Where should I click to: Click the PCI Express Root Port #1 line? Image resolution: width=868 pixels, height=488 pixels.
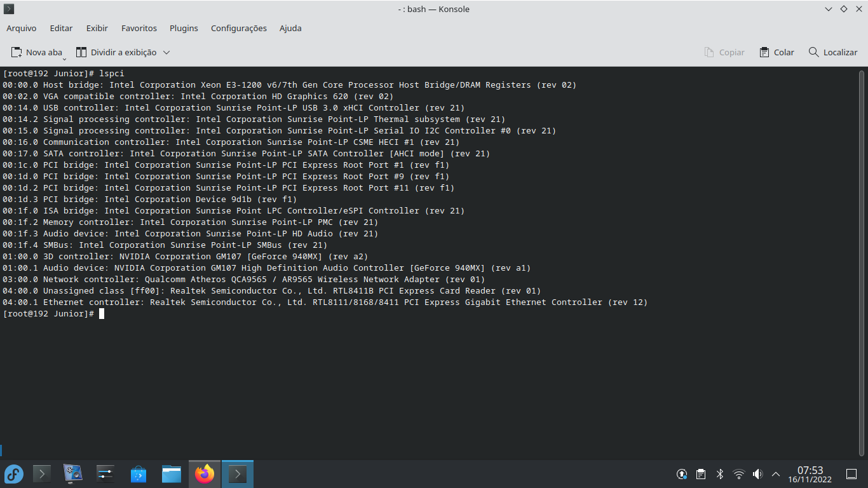[226, 165]
